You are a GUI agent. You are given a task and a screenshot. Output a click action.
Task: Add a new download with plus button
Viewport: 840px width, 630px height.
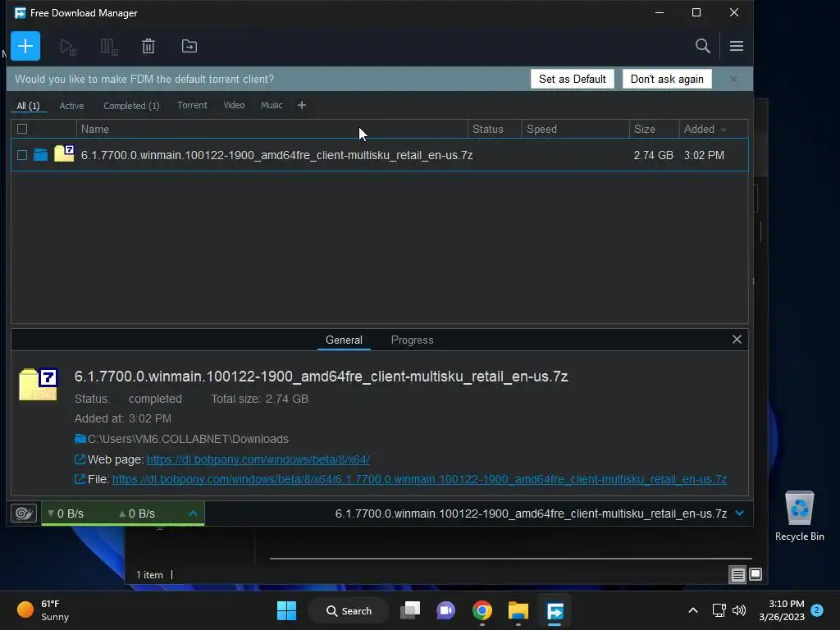click(x=25, y=46)
